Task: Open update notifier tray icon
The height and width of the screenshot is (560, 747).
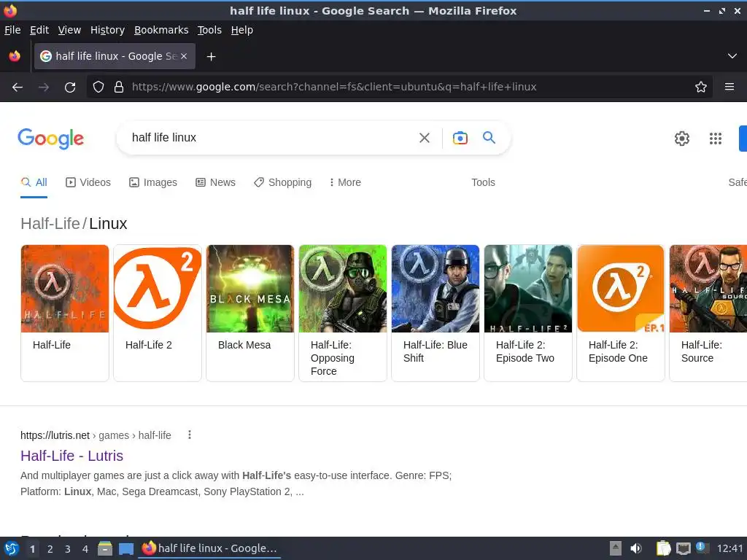Action: (x=703, y=548)
